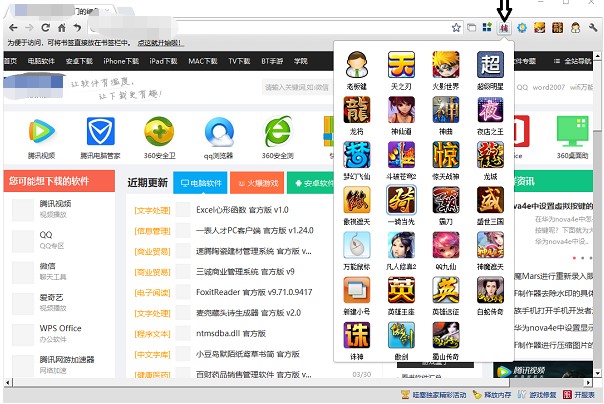Click the site keyword search field
This screenshot has height=404, width=604.
tap(297, 87)
